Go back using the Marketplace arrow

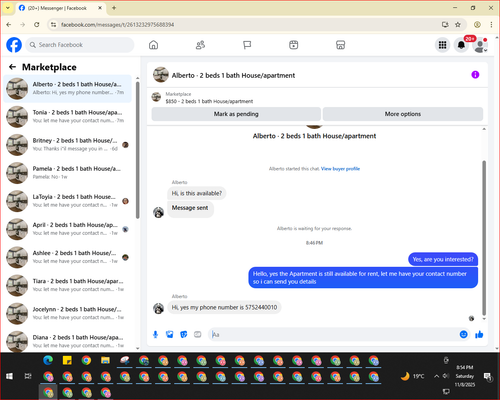(13, 67)
